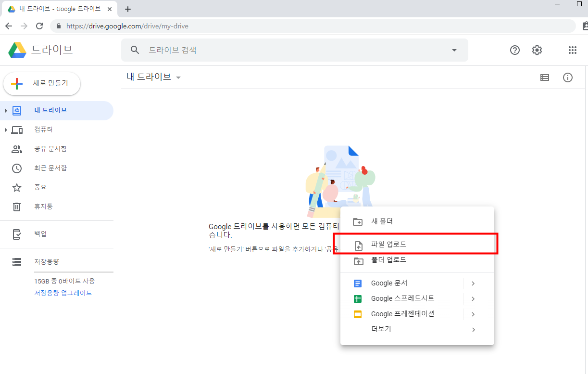The width and height of the screenshot is (588, 374).
Task: Open 내 드라이브 in the sidebar
Action: click(x=57, y=110)
